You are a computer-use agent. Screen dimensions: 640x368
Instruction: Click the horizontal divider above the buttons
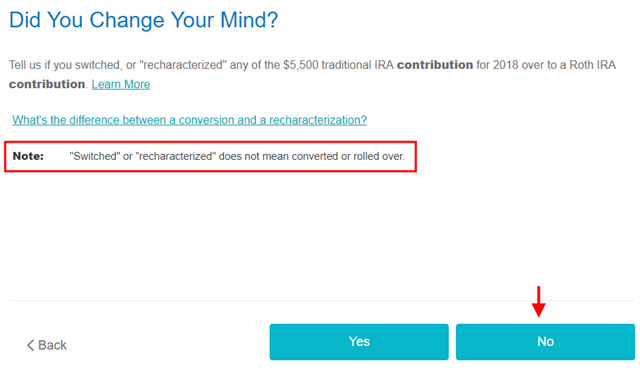(x=322, y=301)
